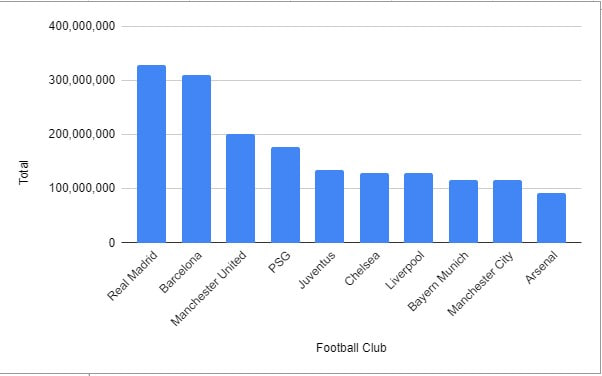Click the 400,000,000 axis label
The height and width of the screenshot is (376, 602).
click(82, 26)
